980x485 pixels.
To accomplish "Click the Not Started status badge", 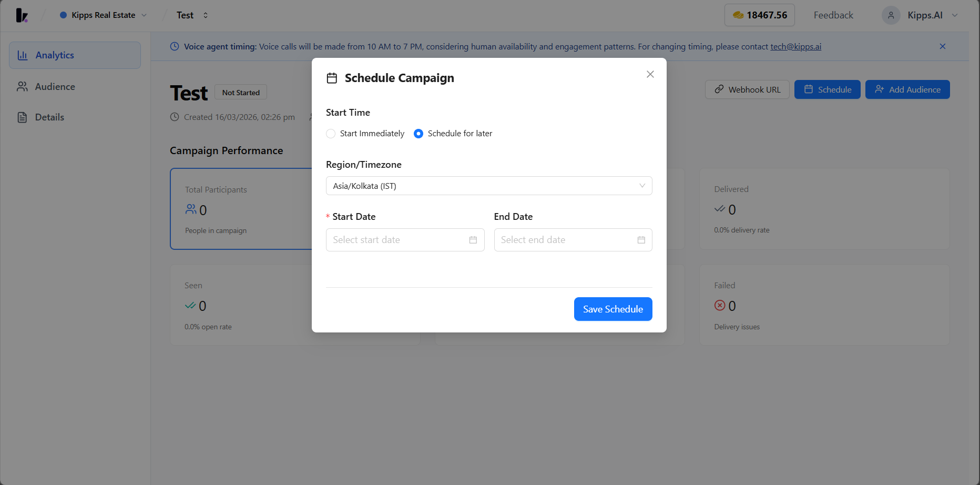I will (241, 93).
